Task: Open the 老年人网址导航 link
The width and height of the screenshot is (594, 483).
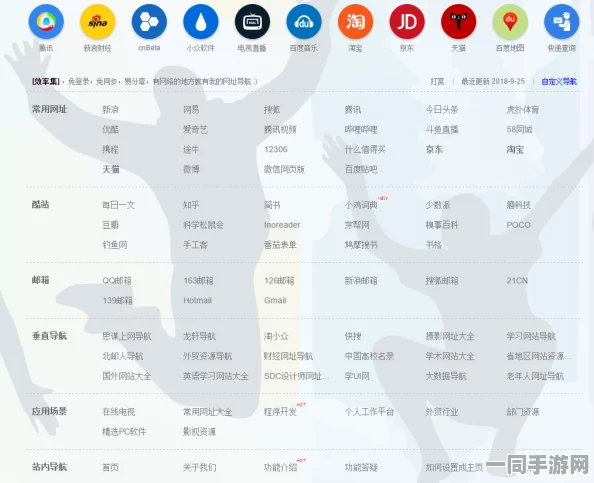Action: tap(535, 376)
